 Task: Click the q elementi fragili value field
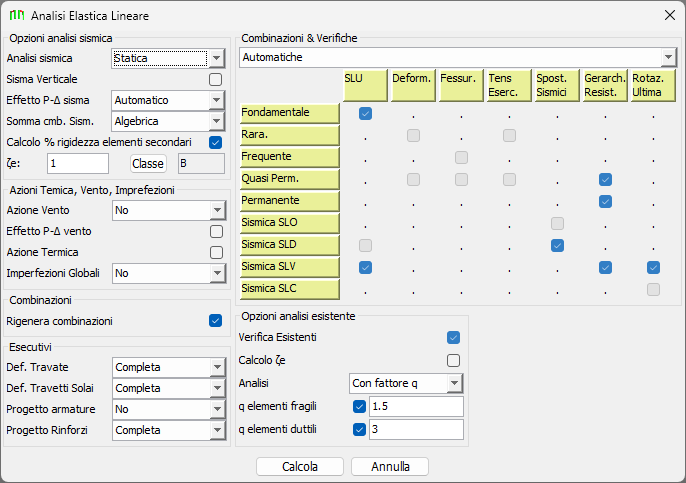click(416, 406)
